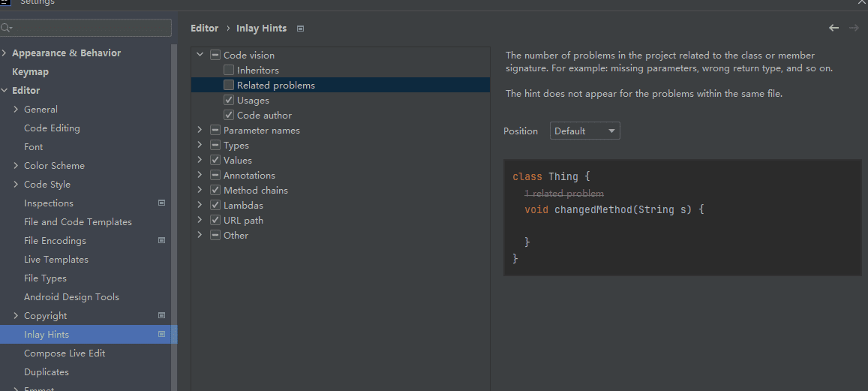The height and width of the screenshot is (391, 868).
Task: Click the search magnifier icon in settings
Action: pyautogui.click(x=7, y=28)
